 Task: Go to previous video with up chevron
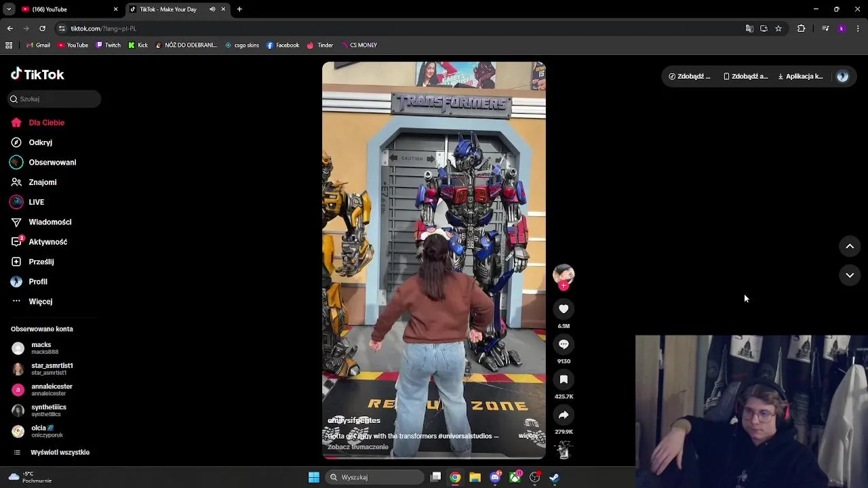(850, 247)
